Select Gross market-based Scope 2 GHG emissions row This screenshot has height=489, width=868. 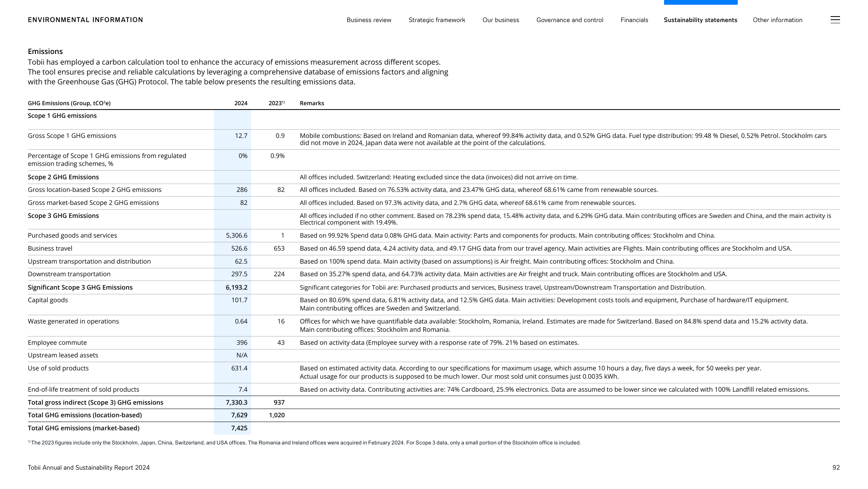point(434,203)
